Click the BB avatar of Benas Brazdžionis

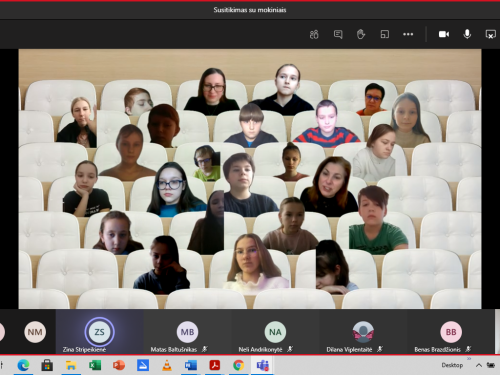[x=451, y=332]
